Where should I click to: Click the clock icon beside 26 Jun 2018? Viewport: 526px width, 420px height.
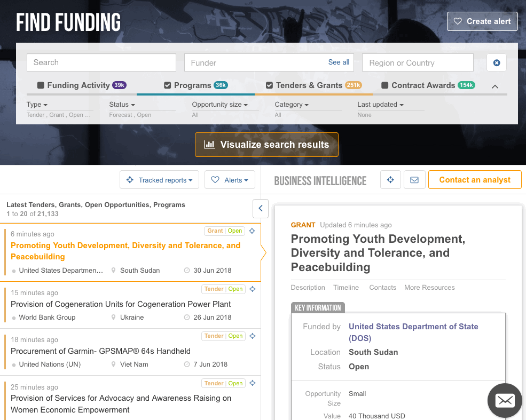coord(187,317)
